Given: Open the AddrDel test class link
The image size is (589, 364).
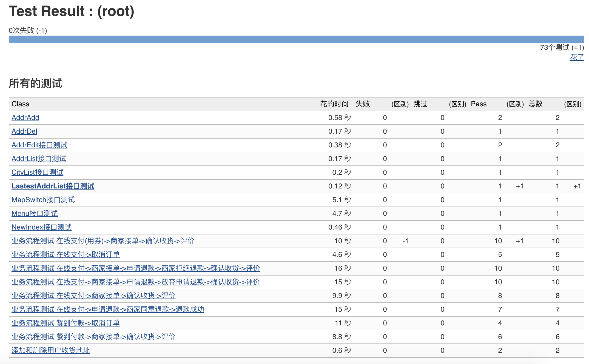Looking at the screenshot, I should (24, 131).
